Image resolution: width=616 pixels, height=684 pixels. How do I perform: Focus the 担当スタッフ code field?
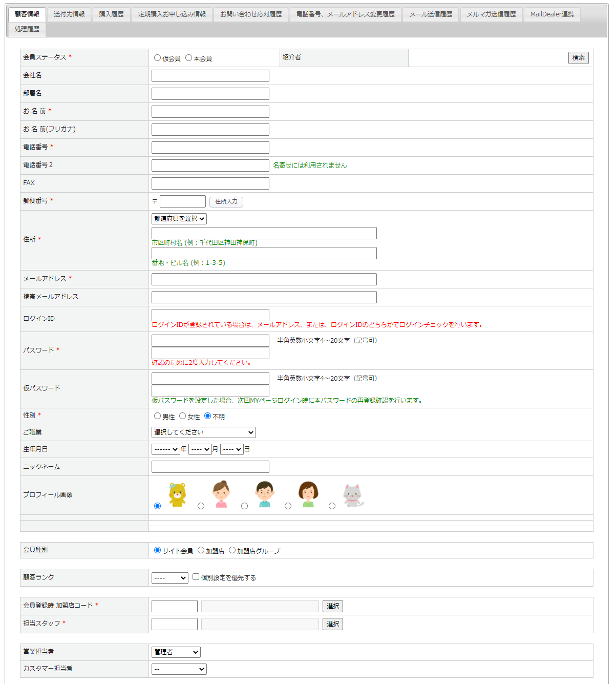(x=175, y=624)
